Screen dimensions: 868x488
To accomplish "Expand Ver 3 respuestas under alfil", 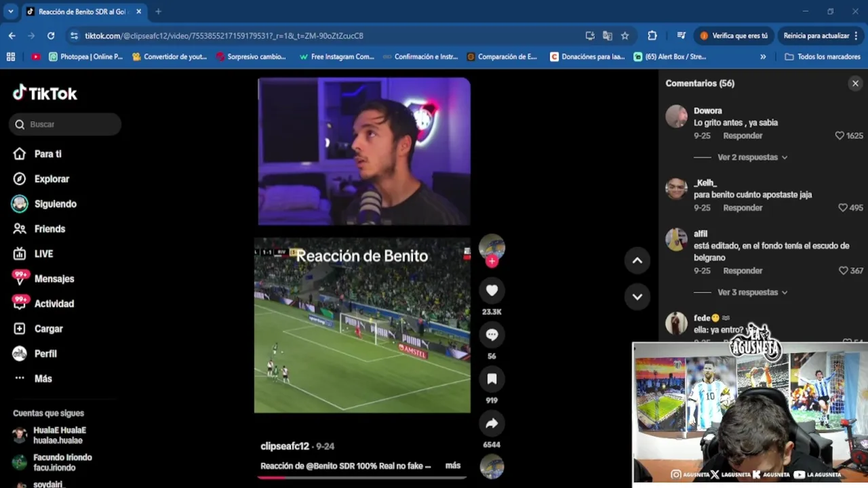I will click(752, 292).
